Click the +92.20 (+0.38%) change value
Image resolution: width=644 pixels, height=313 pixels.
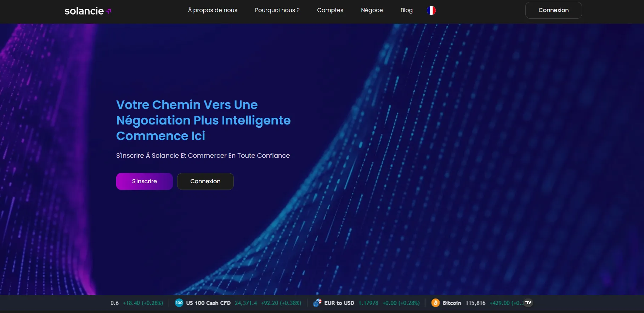tap(281, 303)
